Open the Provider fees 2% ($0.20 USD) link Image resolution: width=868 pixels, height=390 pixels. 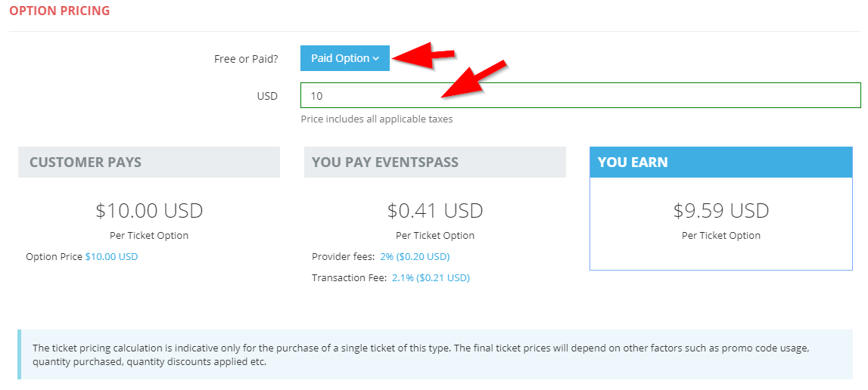(415, 256)
